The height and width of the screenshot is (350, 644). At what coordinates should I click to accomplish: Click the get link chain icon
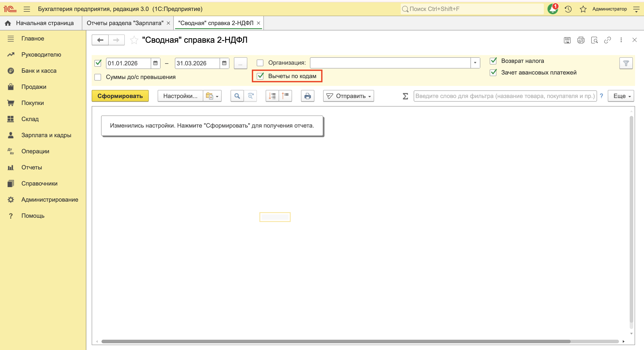click(607, 40)
